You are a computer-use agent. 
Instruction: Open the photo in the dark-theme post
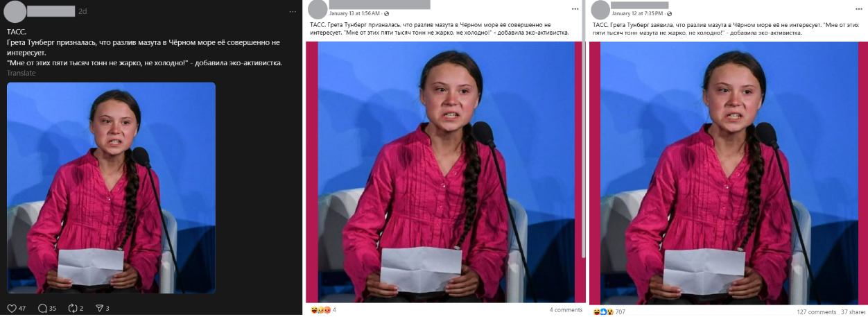tap(111, 187)
